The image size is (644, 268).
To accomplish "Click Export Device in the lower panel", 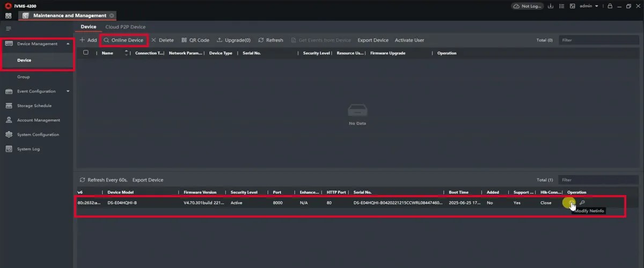I will 148,180.
